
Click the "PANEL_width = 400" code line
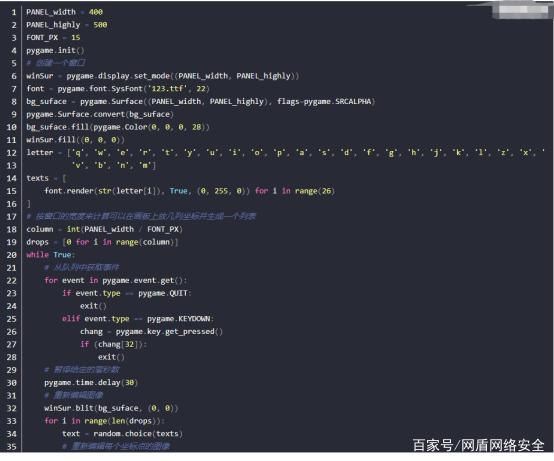pyautogui.click(x=64, y=12)
